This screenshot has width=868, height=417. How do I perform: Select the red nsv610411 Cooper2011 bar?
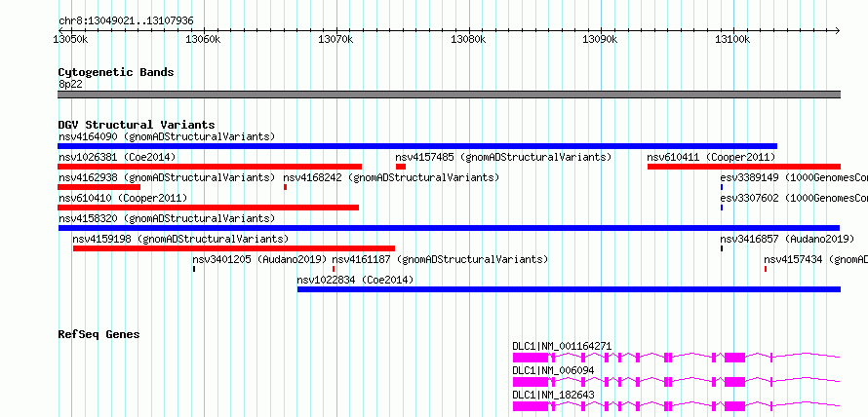click(x=744, y=167)
